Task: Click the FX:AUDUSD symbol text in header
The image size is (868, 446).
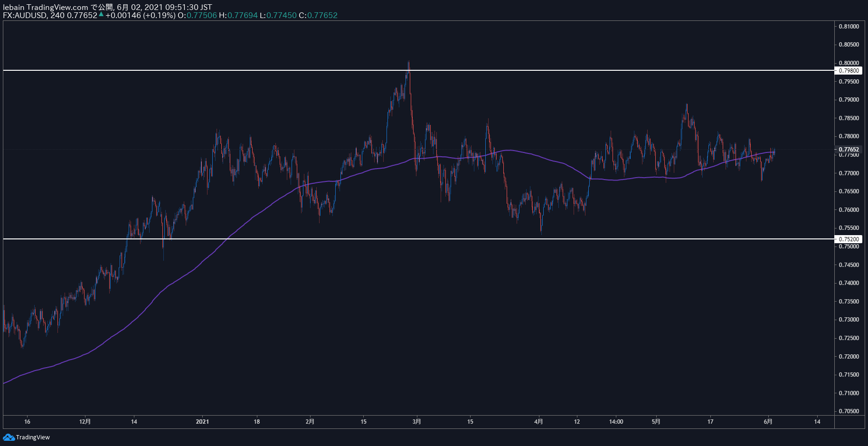Action: (x=25, y=15)
